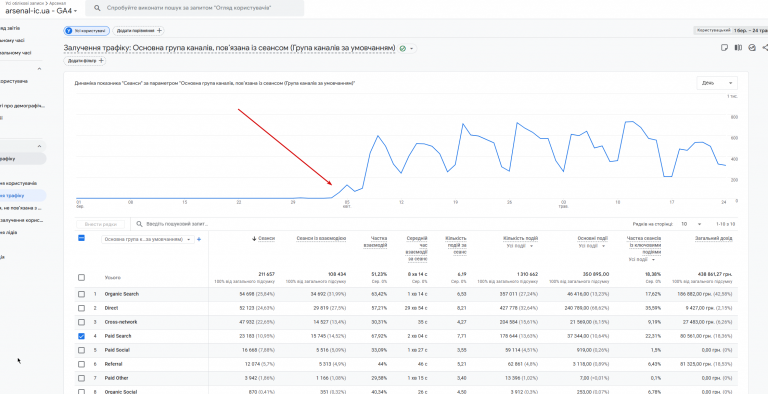The width and height of the screenshot is (768, 394).
Task: Click the "Paid Other" channel name
Action: 117,378
